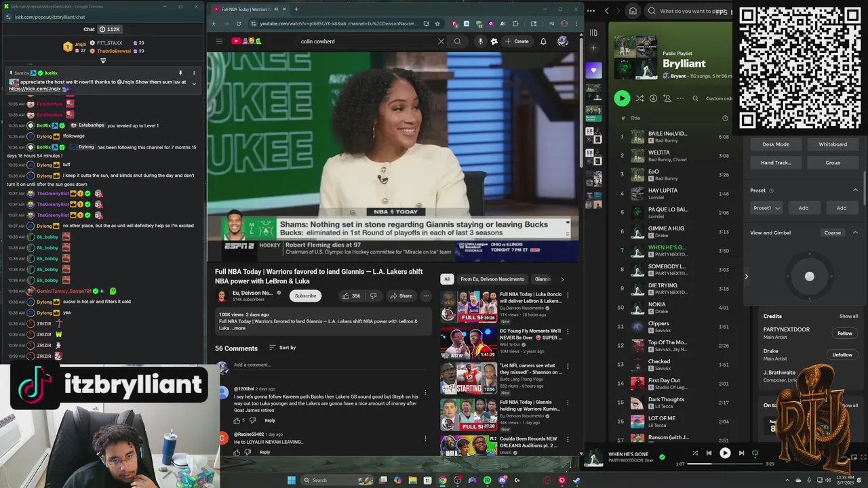Open the Preset1 dropdown
Image resolution: width=868 pixels, height=488 pixels.
coord(767,208)
